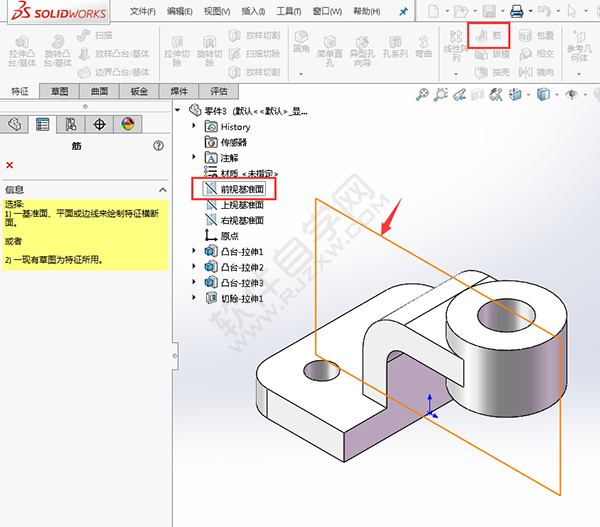Select the Swept Boss (扫描) tool
This screenshot has width=600, height=527.
[94, 35]
